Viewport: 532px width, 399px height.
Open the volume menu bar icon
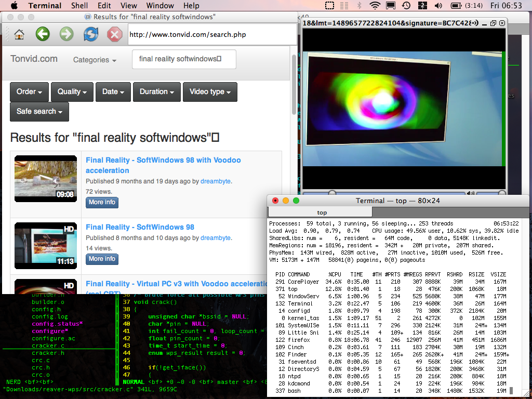pos(438,5)
